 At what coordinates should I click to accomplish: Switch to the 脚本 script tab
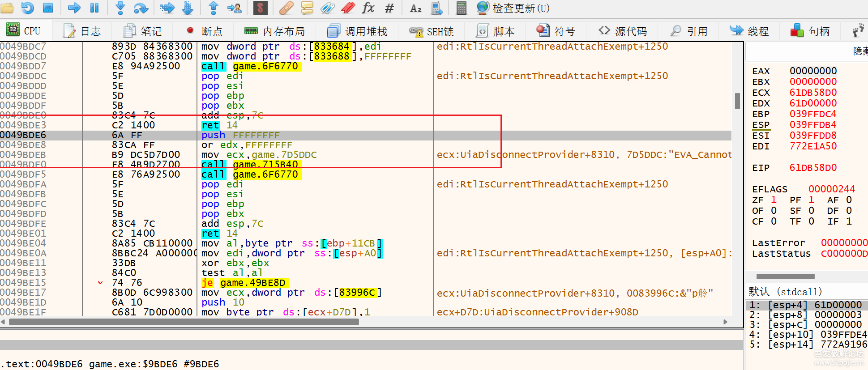coord(496,31)
